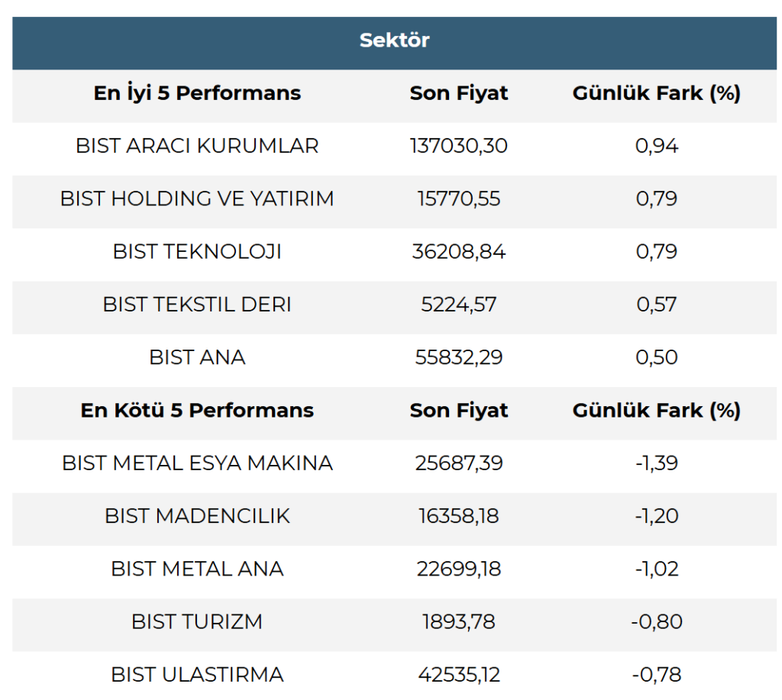Viewport: 782px width, 700px height.
Task: Click the 42535,12 price value
Action: (459, 675)
